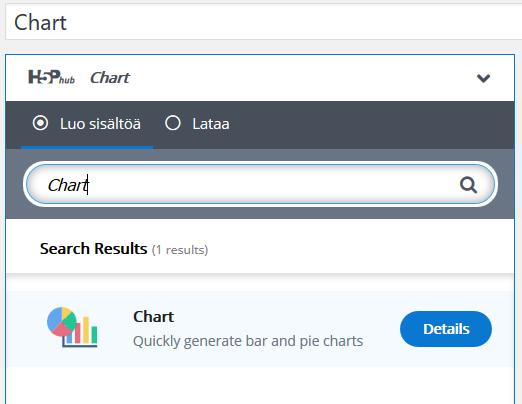Click the H5P hub logo
Viewport: 522px width, 404px height.
52,77
